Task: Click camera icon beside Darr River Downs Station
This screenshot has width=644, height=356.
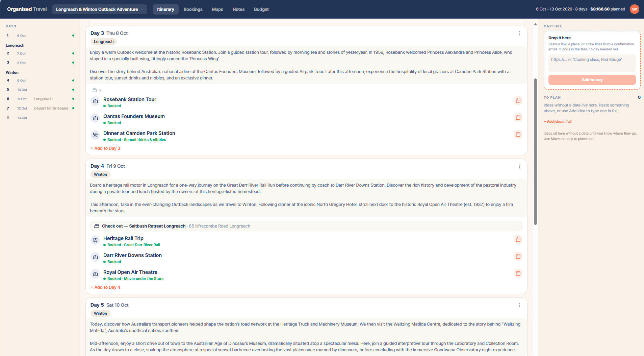Action: click(x=96, y=257)
